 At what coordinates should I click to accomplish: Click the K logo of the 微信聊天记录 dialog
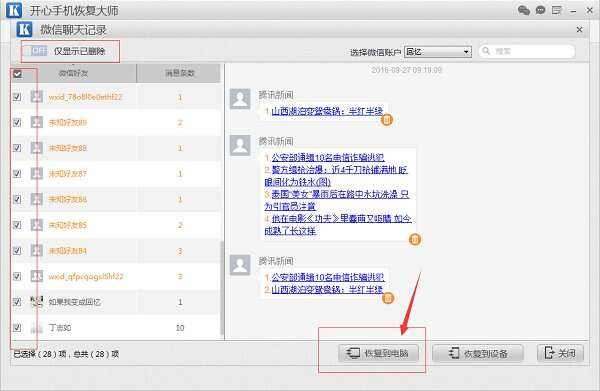pyautogui.click(x=24, y=30)
